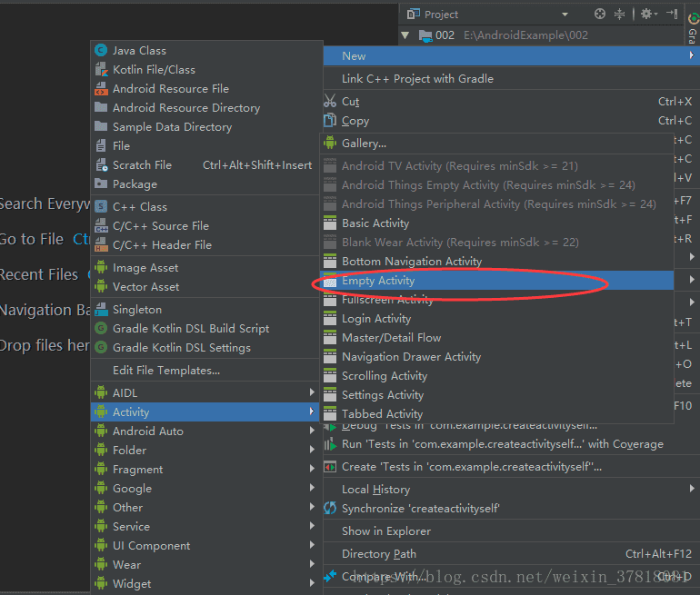Click the C/C++ Source File icon

pyautogui.click(x=101, y=225)
